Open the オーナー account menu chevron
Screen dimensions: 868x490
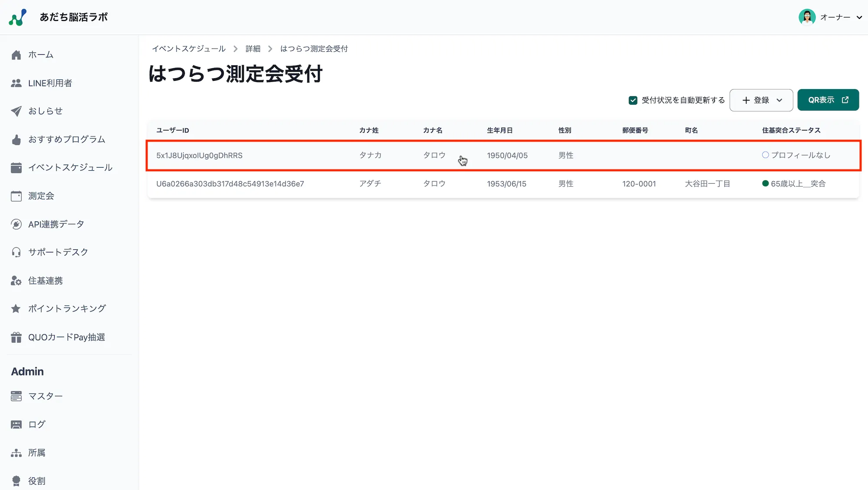[860, 17]
